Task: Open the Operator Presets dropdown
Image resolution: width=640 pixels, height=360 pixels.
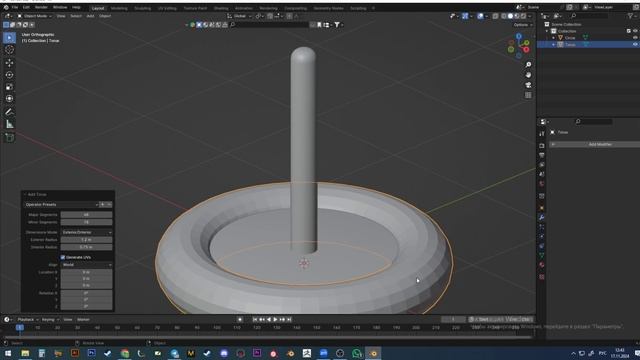Action: coord(61,204)
